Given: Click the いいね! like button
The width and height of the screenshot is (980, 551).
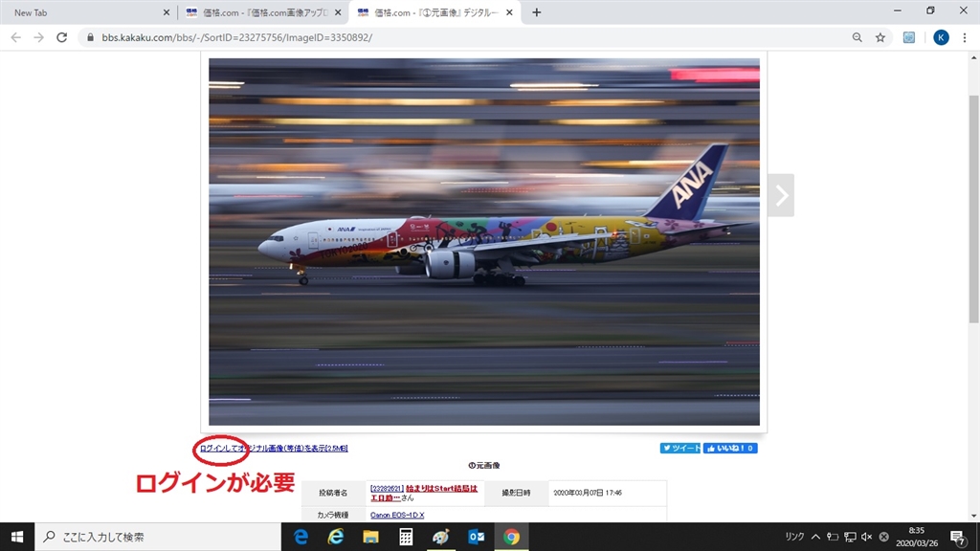Looking at the screenshot, I should point(730,448).
